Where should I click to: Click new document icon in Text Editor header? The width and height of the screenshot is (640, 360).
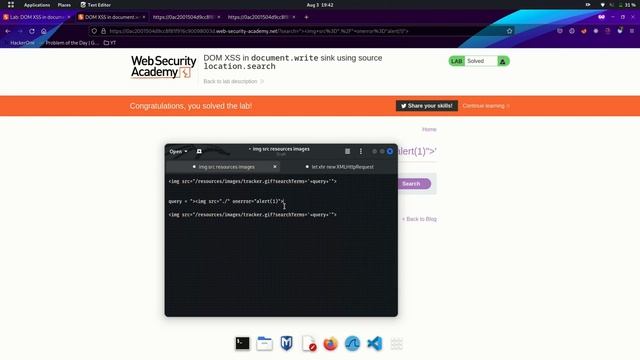click(x=199, y=151)
